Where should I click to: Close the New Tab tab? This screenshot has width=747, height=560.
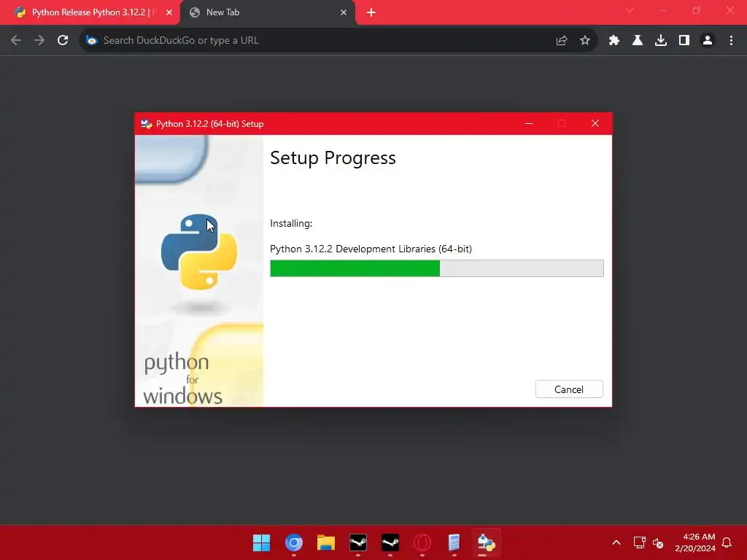[x=344, y=12]
